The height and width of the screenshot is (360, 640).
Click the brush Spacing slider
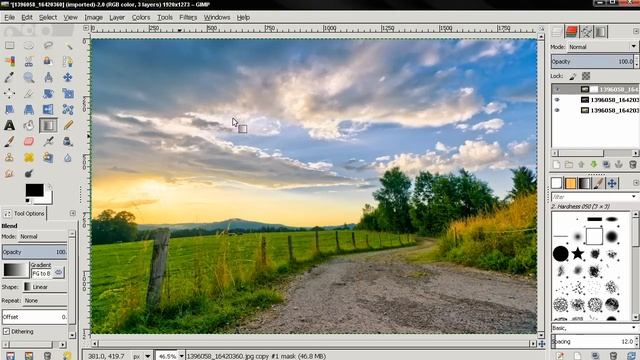pos(592,341)
